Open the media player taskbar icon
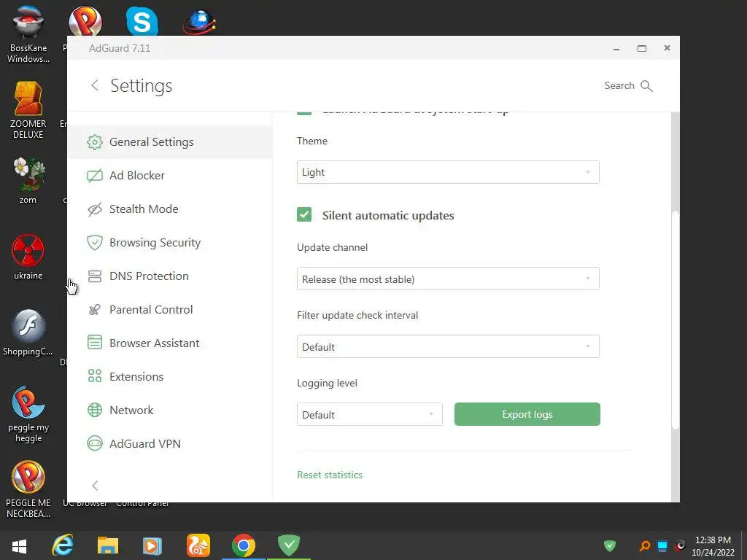The image size is (747, 560). pos(152,545)
